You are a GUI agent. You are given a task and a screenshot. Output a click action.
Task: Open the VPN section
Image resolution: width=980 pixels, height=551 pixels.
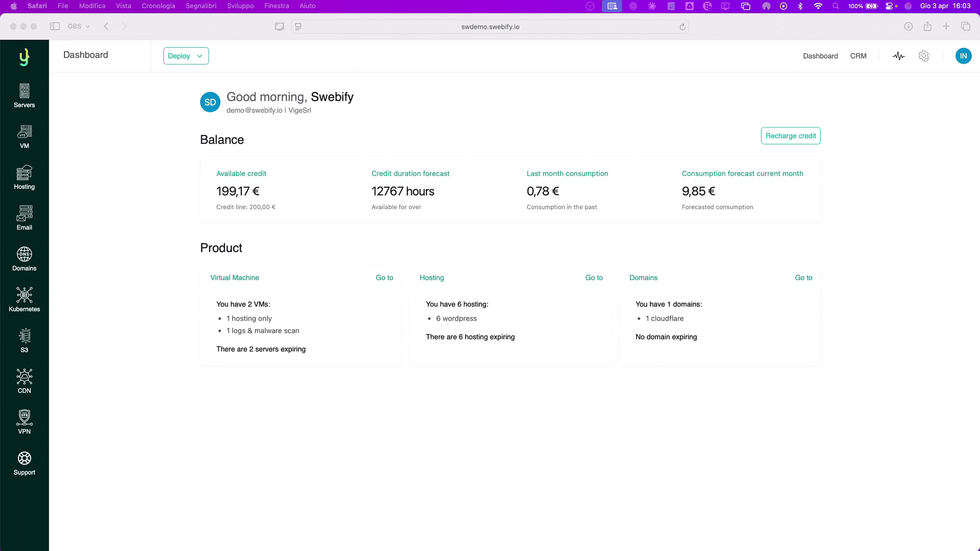coord(24,421)
